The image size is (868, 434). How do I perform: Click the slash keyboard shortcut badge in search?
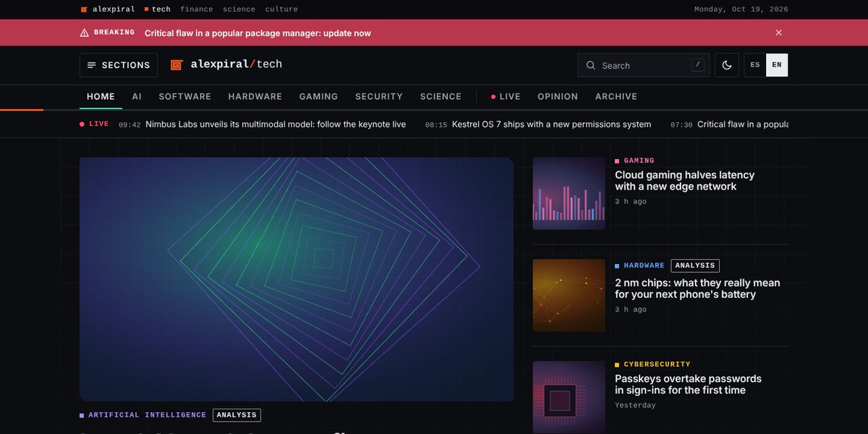pyautogui.click(x=697, y=64)
